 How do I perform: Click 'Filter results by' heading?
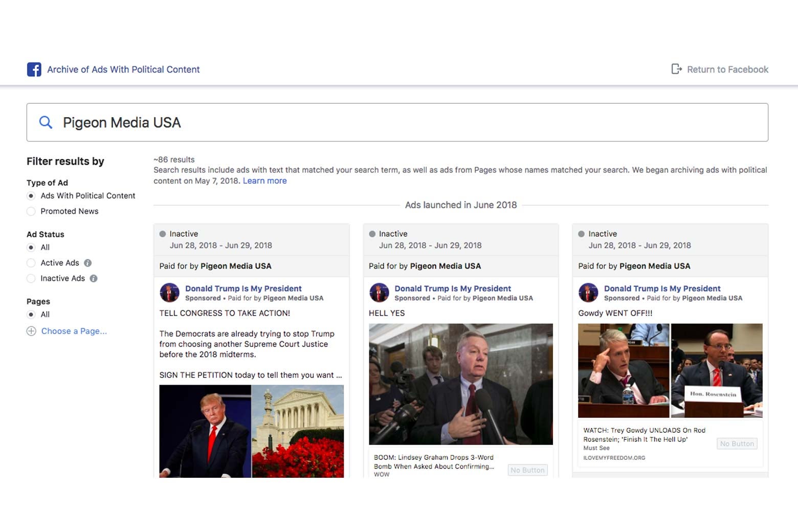tap(65, 161)
